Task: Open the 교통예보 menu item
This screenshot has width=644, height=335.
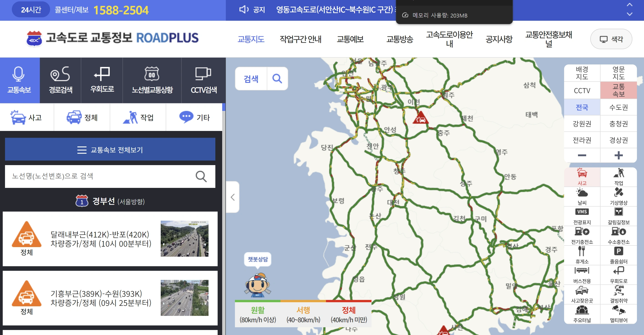Action: click(350, 39)
